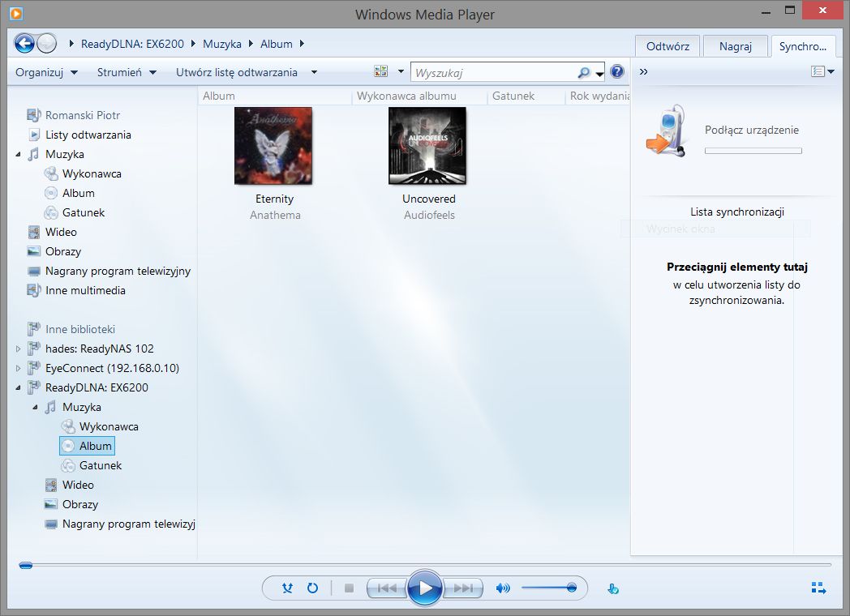Collapse the top Muzyka tree node
850x616 pixels.
point(18,155)
